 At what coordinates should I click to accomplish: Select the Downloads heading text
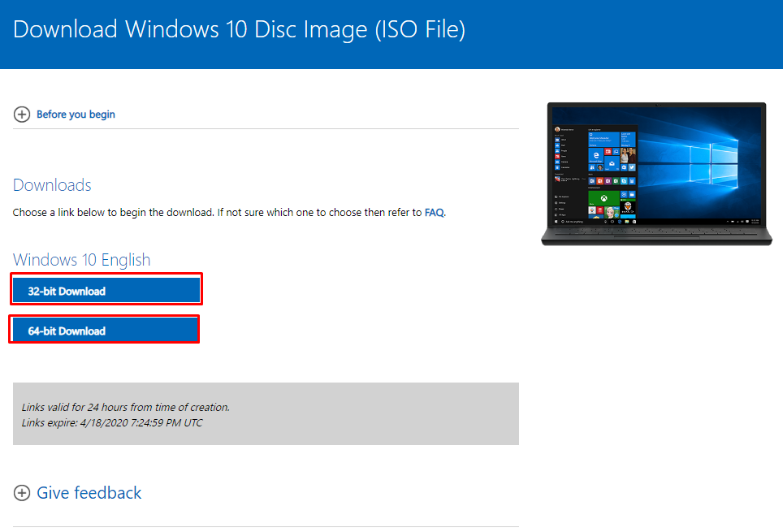click(52, 185)
